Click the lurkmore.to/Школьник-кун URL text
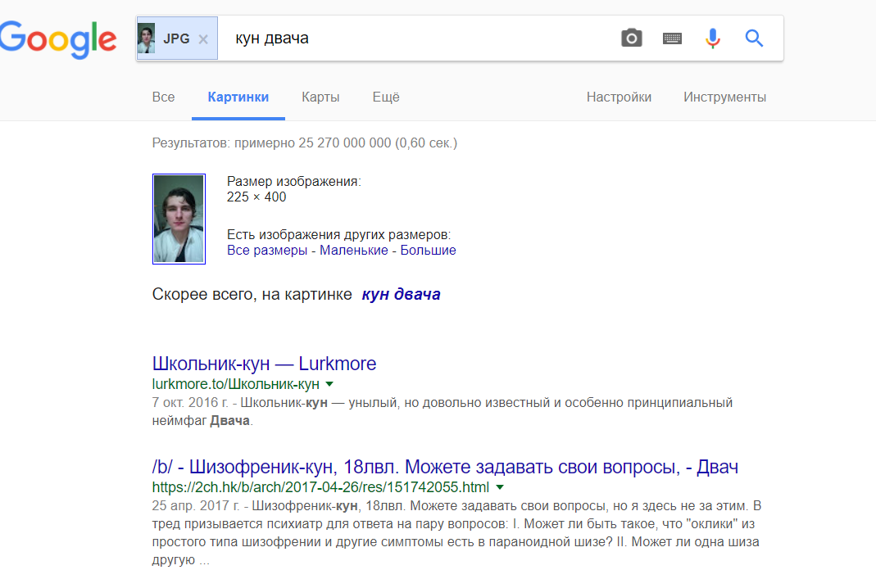 (236, 384)
